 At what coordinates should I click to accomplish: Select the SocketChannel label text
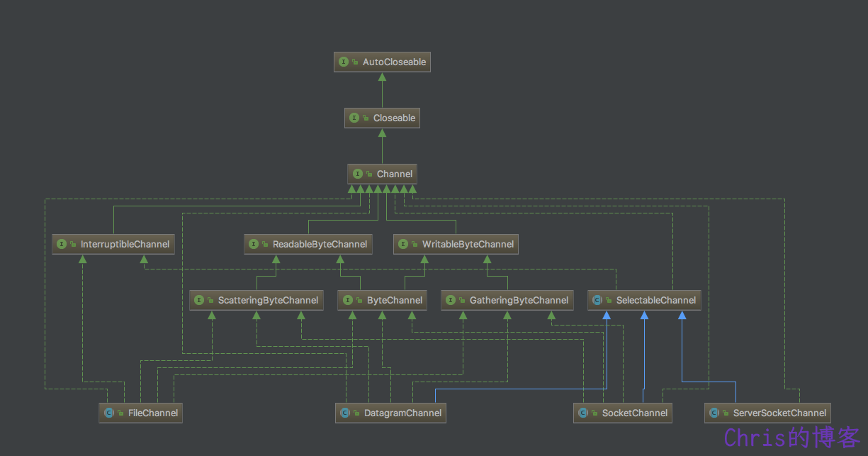(x=635, y=413)
